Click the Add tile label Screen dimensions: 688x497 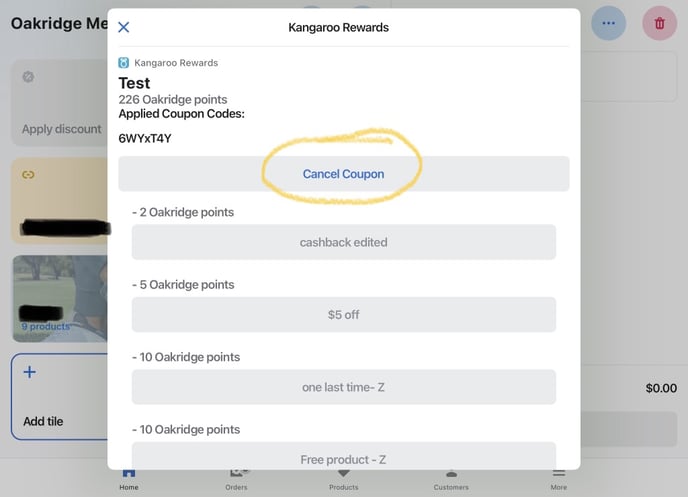43,421
